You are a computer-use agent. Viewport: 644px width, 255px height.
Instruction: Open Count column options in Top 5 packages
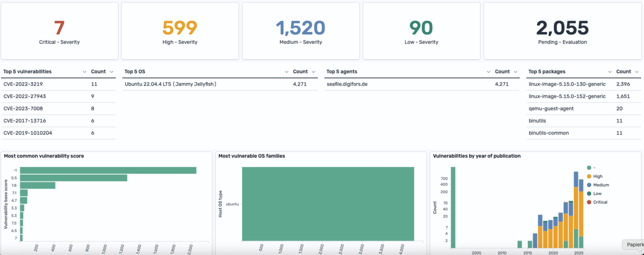point(637,72)
